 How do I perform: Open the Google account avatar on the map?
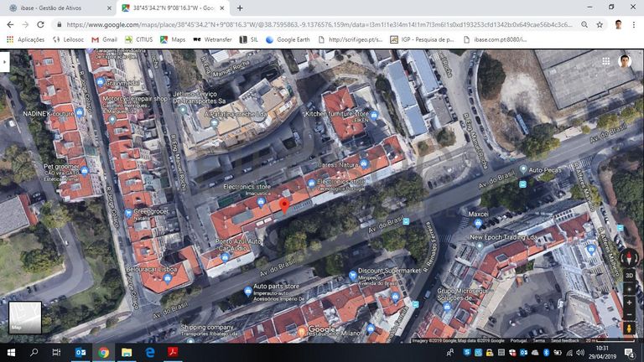[625, 61]
